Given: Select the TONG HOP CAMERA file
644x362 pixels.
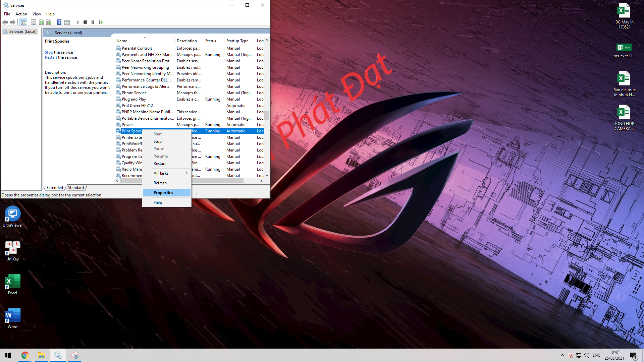Looking at the screenshot, I should pyautogui.click(x=624, y=118).
